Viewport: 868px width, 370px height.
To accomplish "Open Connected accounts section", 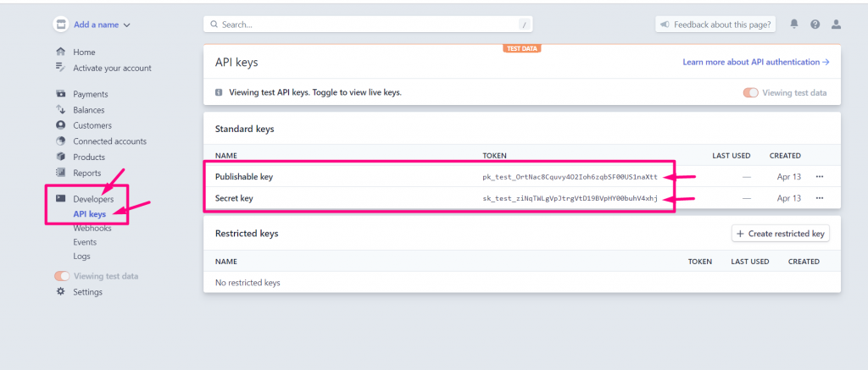I will pos(109,141).
